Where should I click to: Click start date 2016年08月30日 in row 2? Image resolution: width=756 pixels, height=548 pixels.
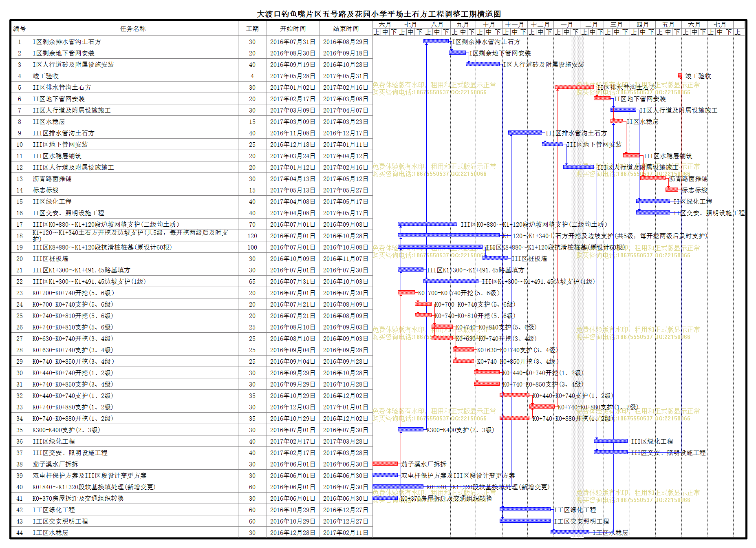293,53
